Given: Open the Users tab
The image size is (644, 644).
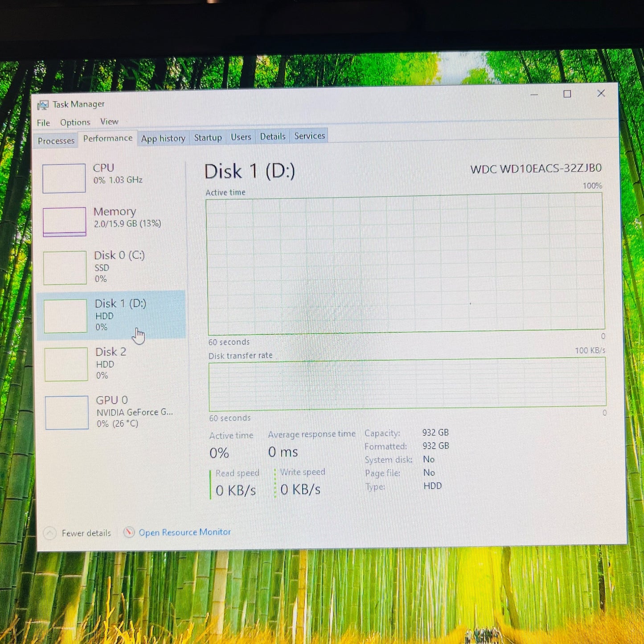Looking at the screenshot, I should pos(241,137).
